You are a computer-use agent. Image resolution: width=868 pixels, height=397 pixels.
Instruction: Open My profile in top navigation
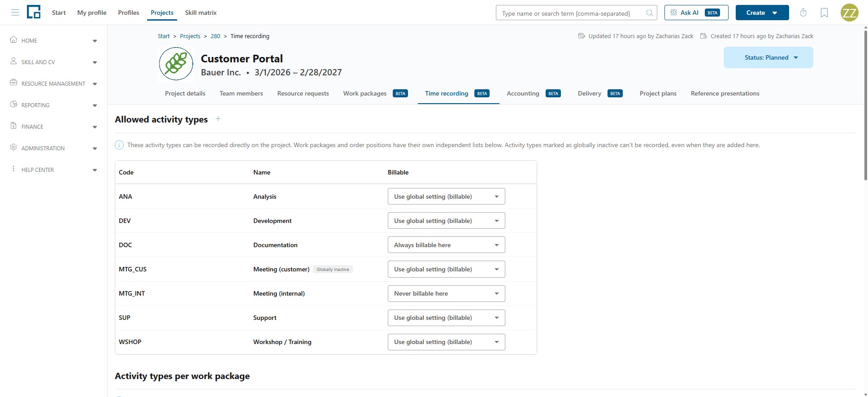tap(92, 13)
